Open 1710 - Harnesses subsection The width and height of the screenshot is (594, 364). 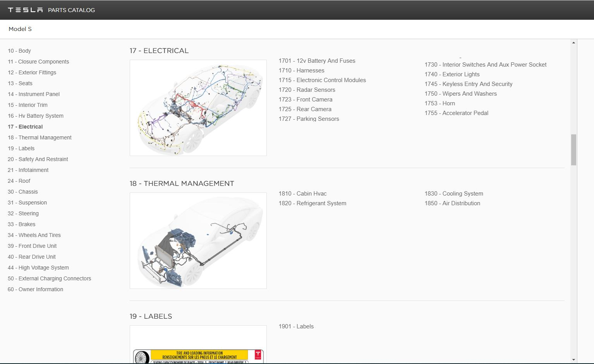tap(302, 70)
